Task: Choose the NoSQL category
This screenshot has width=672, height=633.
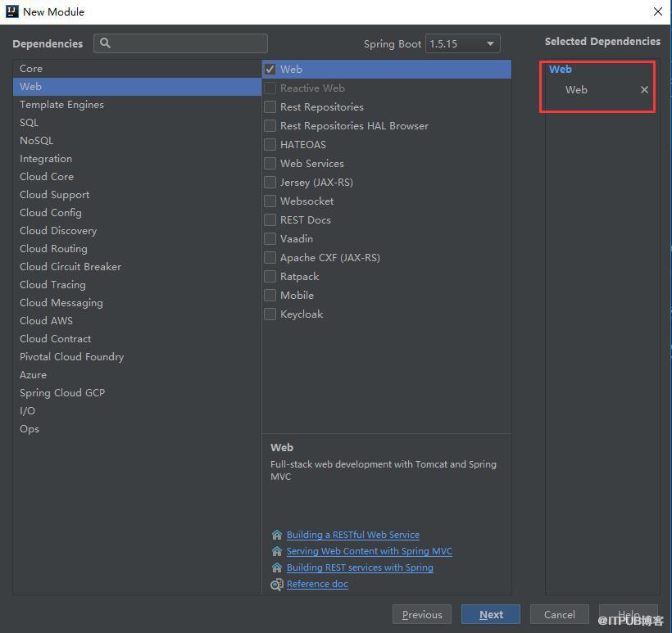Action: pyautogui.click(x=137, y=141)
